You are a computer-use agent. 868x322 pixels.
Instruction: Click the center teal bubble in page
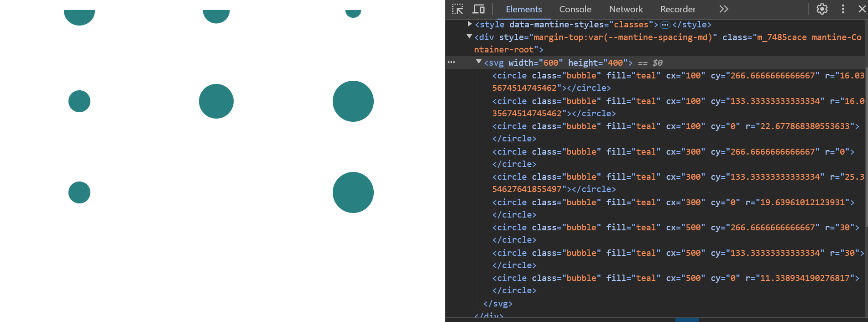pos(216,101)
